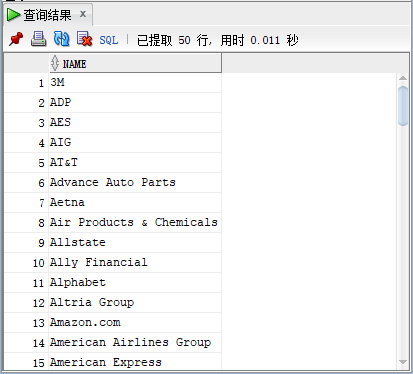Select the American Express cell
Viewport: 413px width, 374px height.
click(135, 362)
